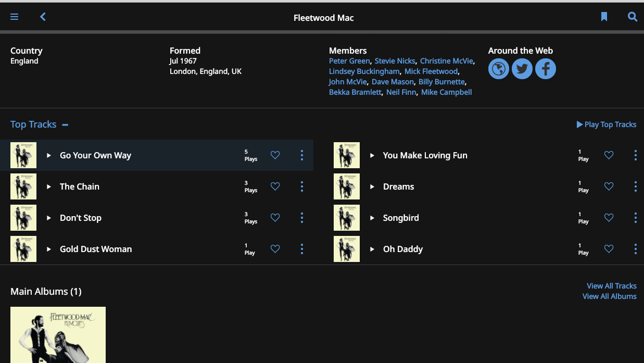Open Fleetwood Mac's Facebook icon
Viewport: 644px width, 363px height.
point(546,69)
